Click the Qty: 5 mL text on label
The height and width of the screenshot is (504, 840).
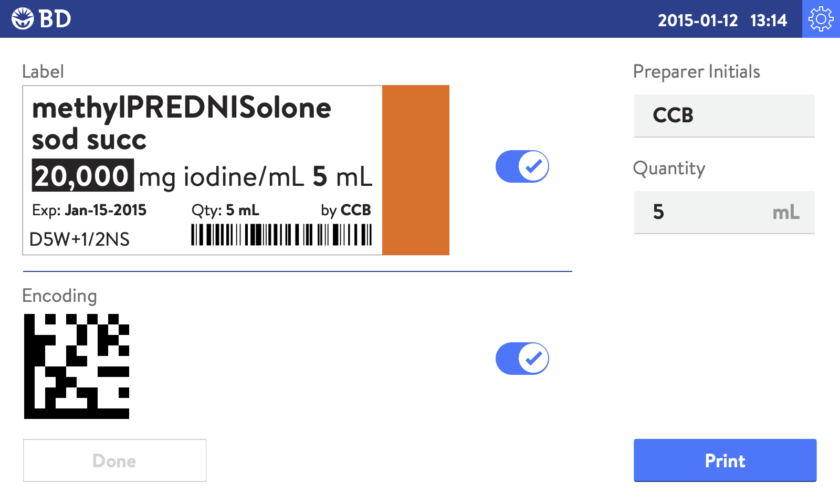click(x=225, y=210)
